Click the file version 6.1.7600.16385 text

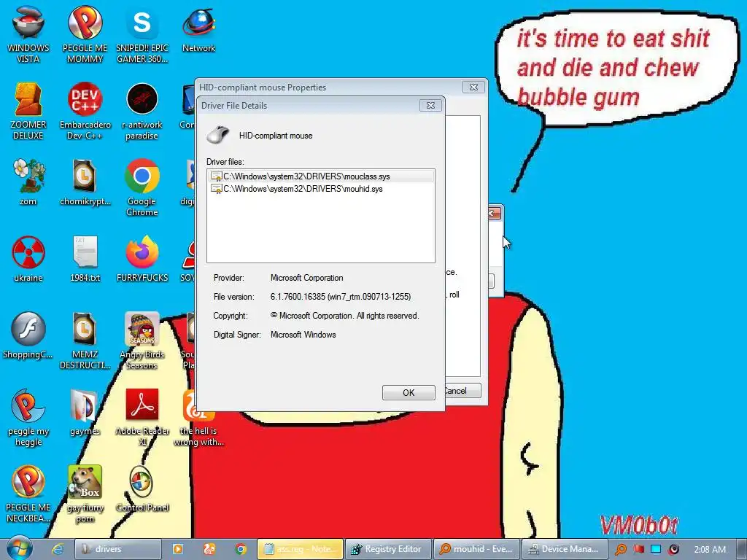(341, 297)
